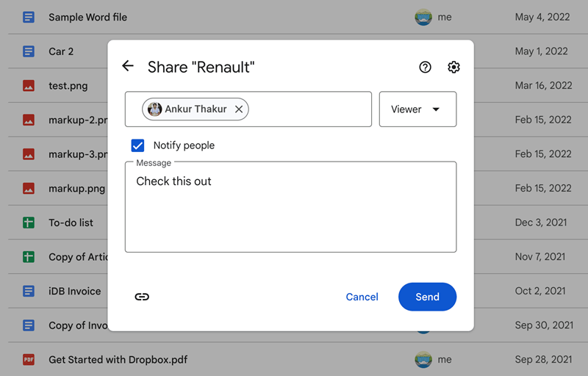588x376 pixels.
Task: Open the Viewer role dropdown
Action: pyautogui.click(x=417, y=109)
